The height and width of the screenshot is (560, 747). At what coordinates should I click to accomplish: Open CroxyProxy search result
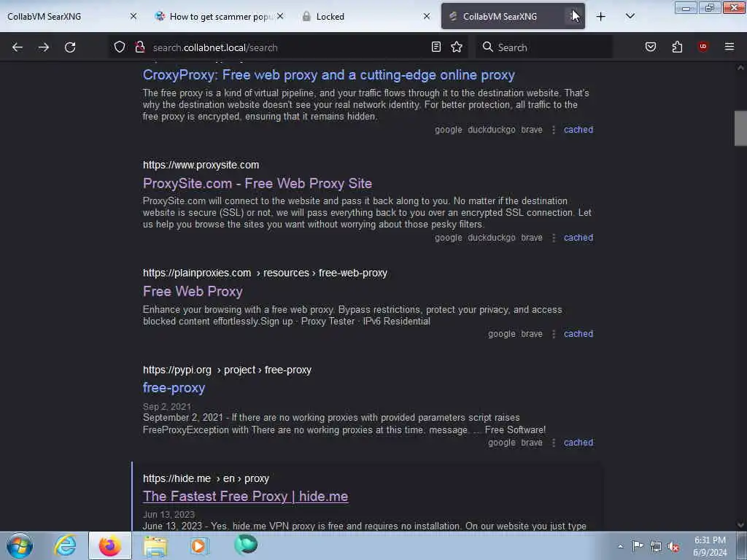coord(329,75)
